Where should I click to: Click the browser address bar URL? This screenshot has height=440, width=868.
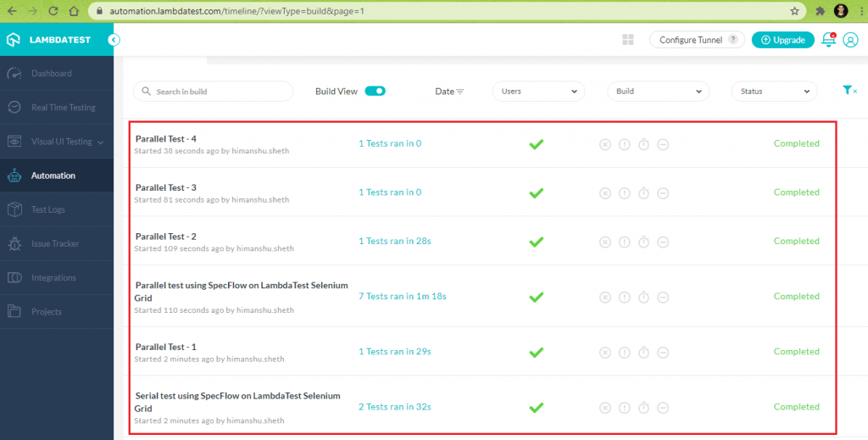237,11
